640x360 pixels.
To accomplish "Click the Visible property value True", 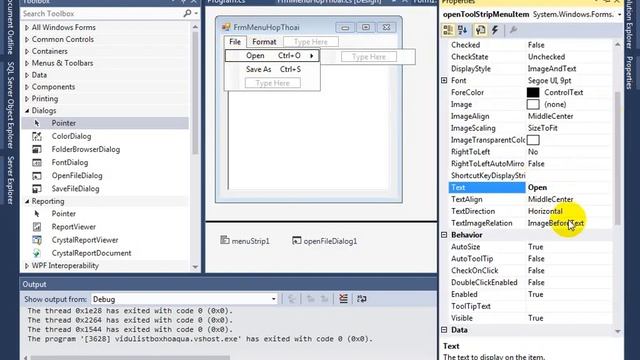I will coord(536,318).
